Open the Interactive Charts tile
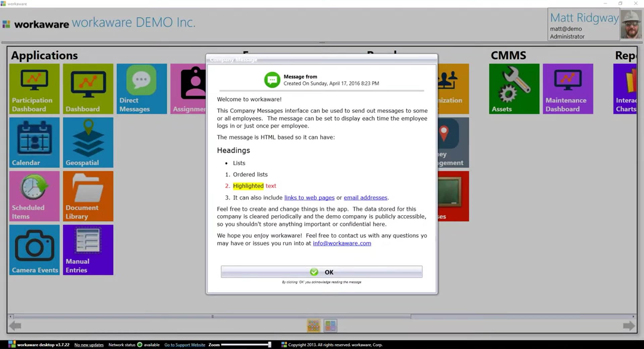The height and width of the screenshot is (349, 644). pyautogui.click(x=625, y=89)
